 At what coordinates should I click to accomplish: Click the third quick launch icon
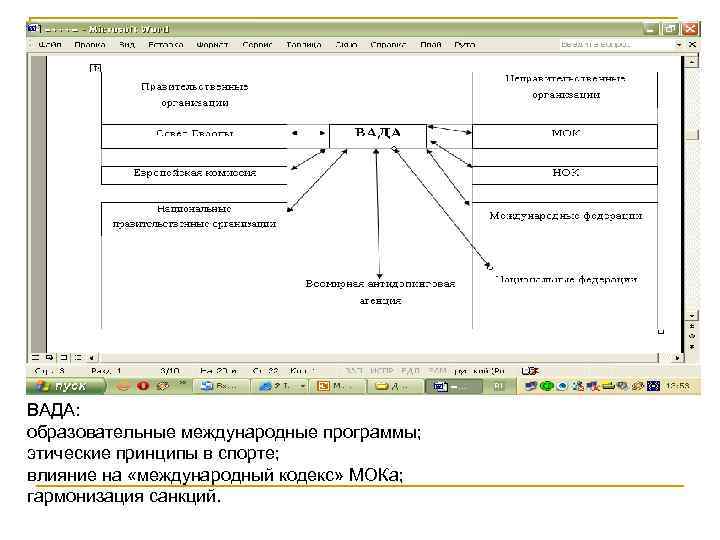coord(163,386)
